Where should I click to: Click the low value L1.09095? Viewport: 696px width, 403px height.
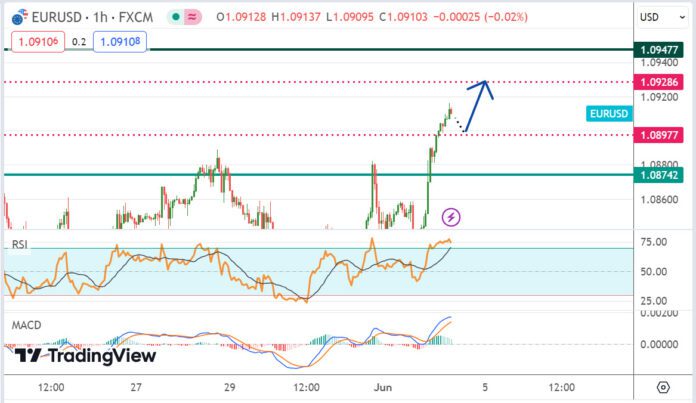[x=350, y=17]
